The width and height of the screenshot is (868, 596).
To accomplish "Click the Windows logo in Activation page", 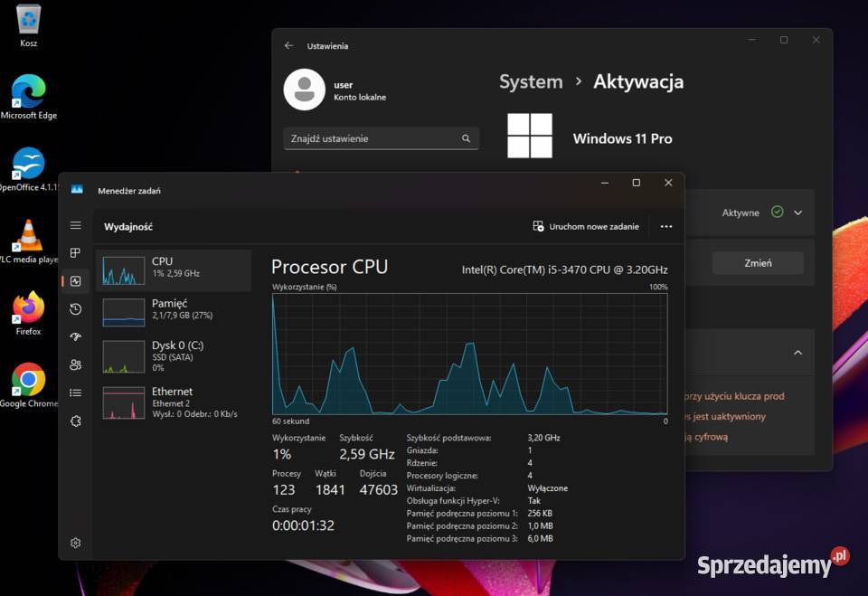I will (x=530, y=136).
